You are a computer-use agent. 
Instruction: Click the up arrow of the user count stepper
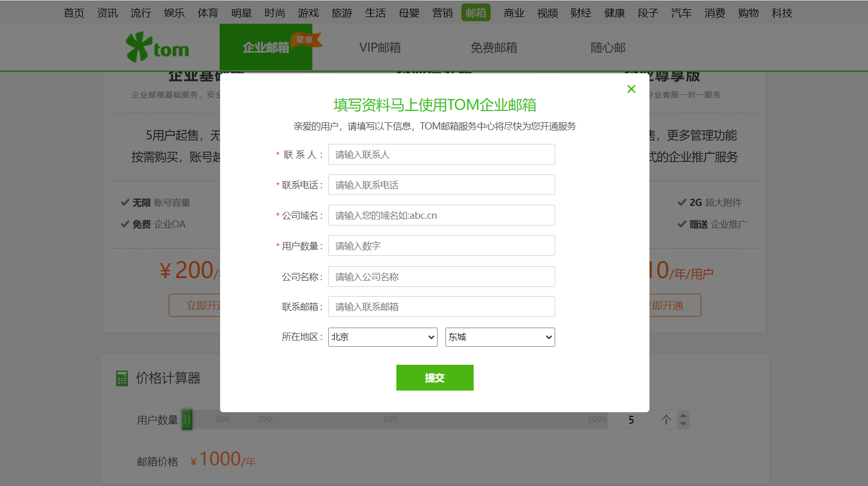pos(683,415)
